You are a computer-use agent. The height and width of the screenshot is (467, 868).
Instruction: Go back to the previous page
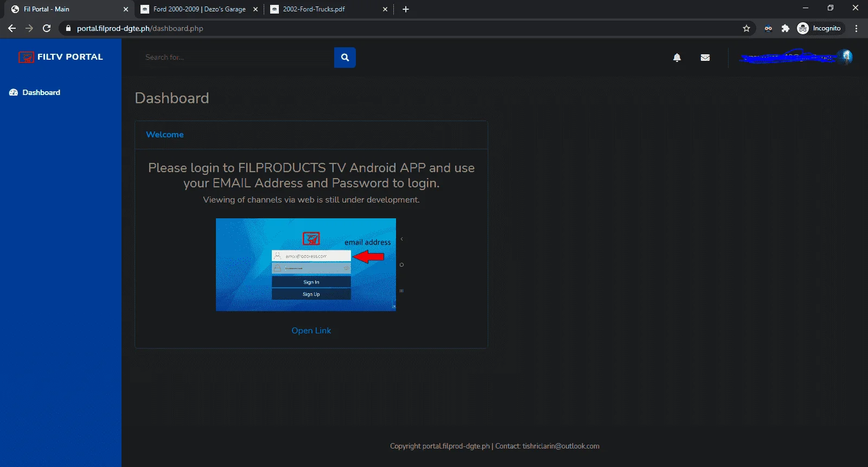(12, 28)
